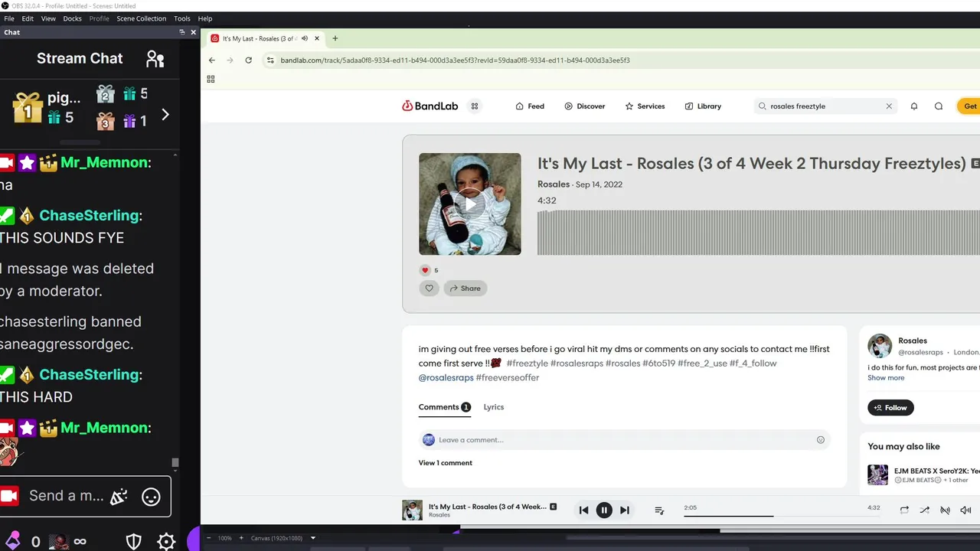Toggle autoplay radio icon in player

coord(945,510)
